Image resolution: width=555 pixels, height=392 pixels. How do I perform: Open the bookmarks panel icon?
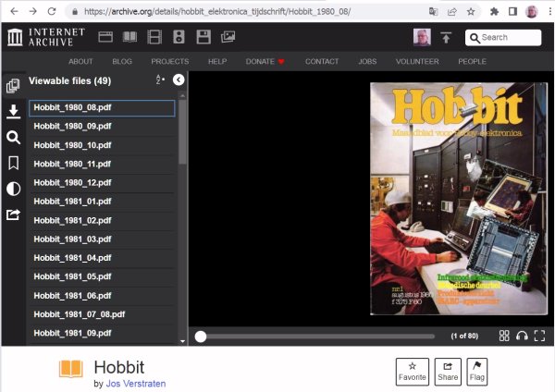tap(13, 163)
